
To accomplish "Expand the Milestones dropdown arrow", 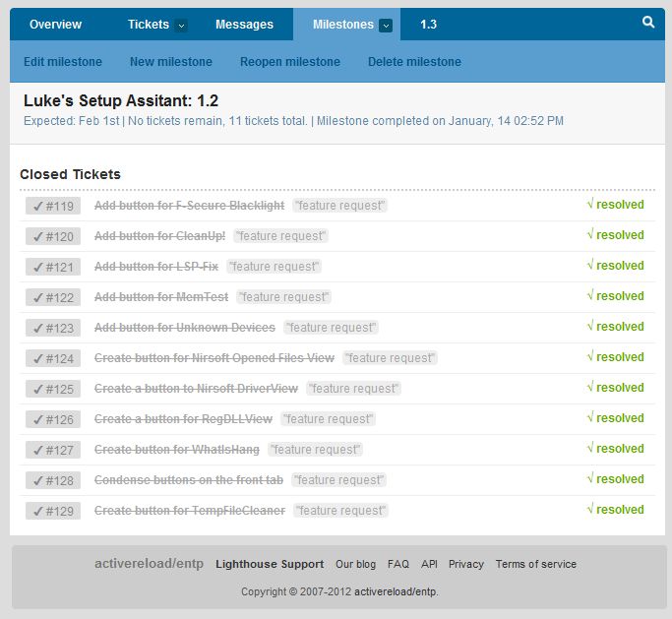I will (x=386, y=26).
